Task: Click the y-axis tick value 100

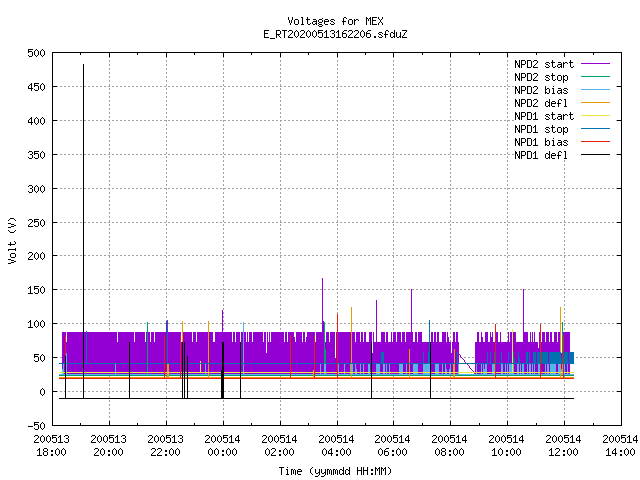Action: pyautogui.click(x=36, y=324)
